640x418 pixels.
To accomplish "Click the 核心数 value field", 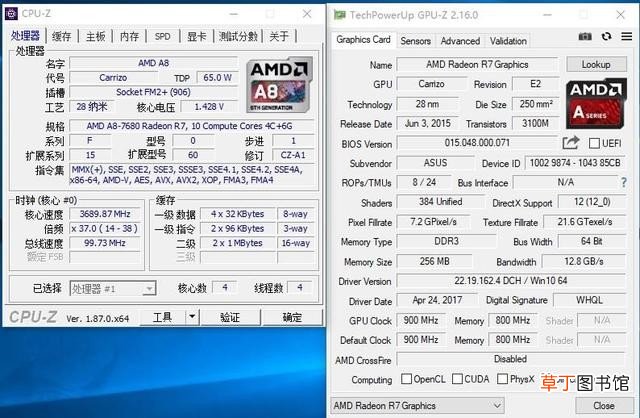I will 224,288.
